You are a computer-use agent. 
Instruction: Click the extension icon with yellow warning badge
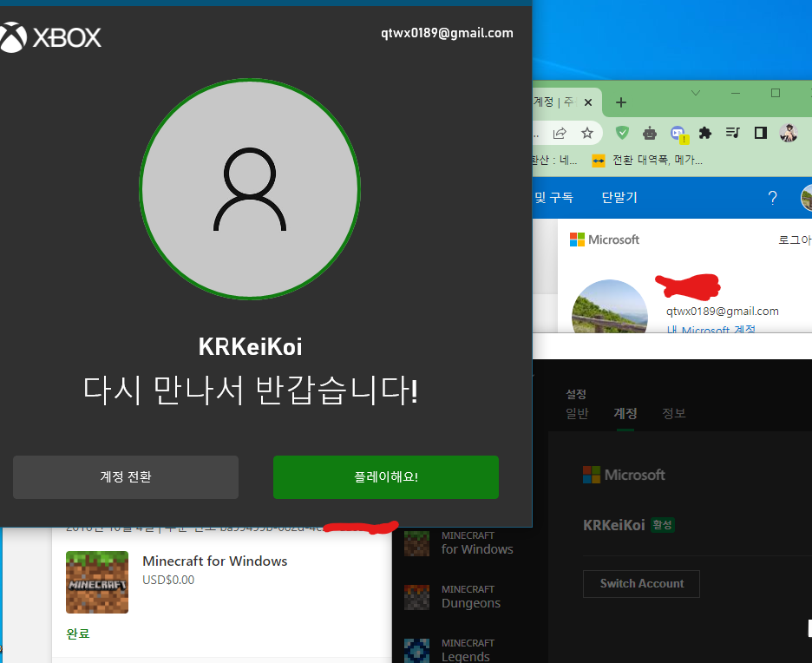coord(678,135)
